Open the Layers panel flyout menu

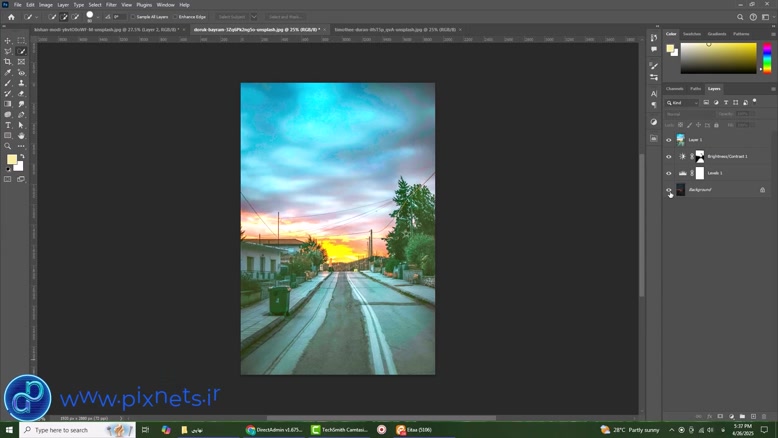(773, 89)
